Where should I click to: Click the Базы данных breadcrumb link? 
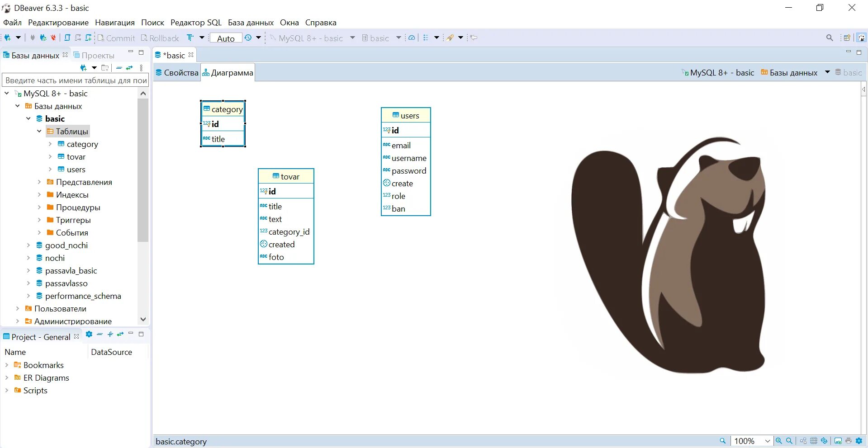pyautogui.click(x=789, y=73)
